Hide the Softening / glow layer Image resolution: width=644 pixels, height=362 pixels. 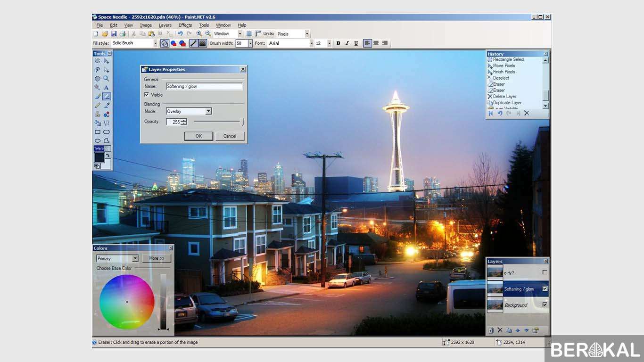coord(545,288)
